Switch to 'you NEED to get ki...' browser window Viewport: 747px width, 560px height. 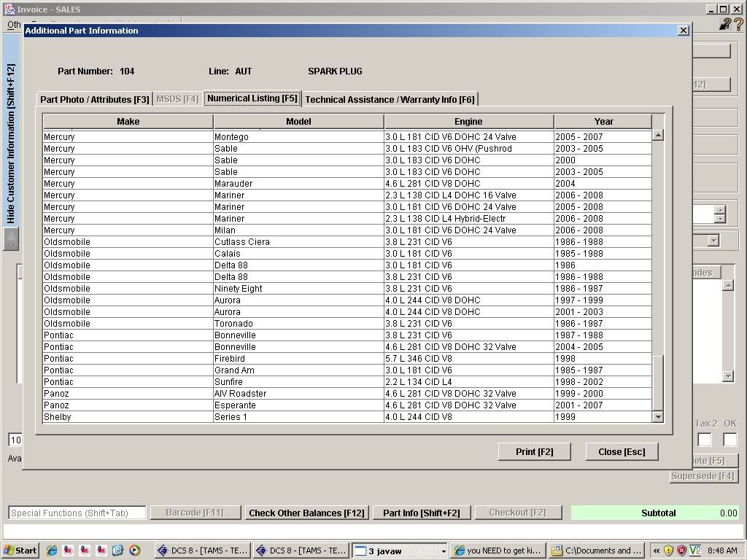pos(498,551)
